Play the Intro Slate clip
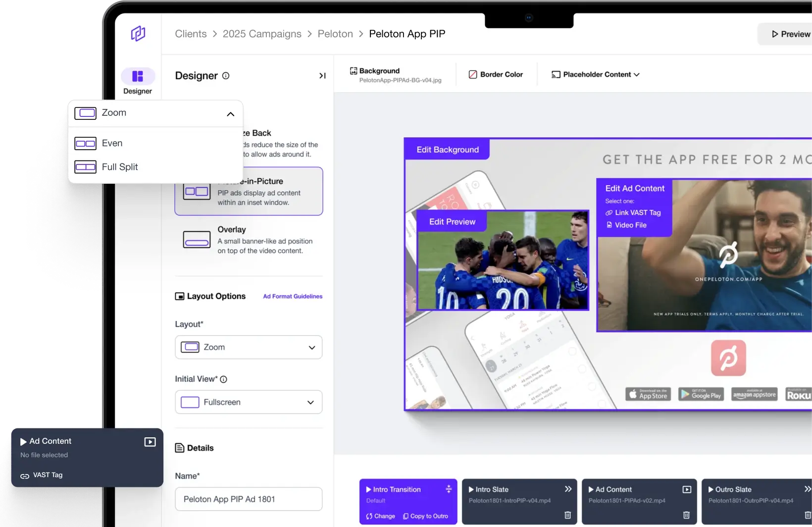 (471, 489)
